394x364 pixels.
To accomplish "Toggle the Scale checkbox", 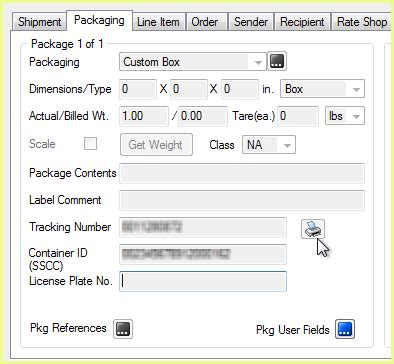I will tap(90, 144).
